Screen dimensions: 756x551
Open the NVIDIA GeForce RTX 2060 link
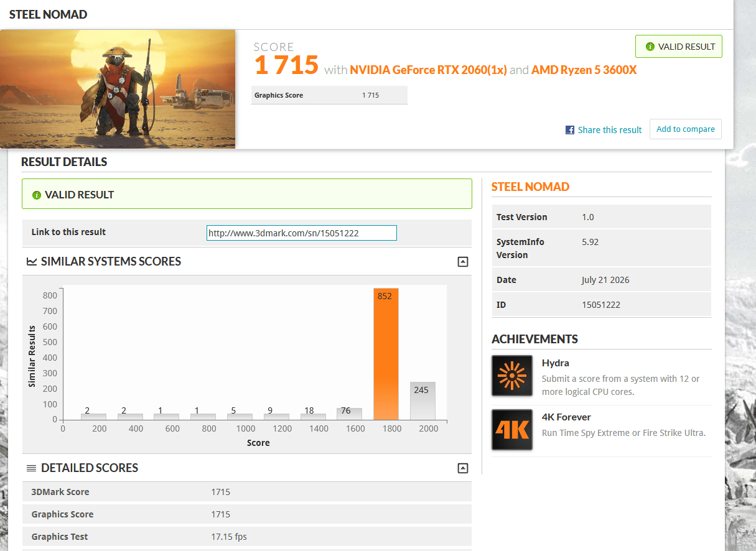[x=428, y=70]
